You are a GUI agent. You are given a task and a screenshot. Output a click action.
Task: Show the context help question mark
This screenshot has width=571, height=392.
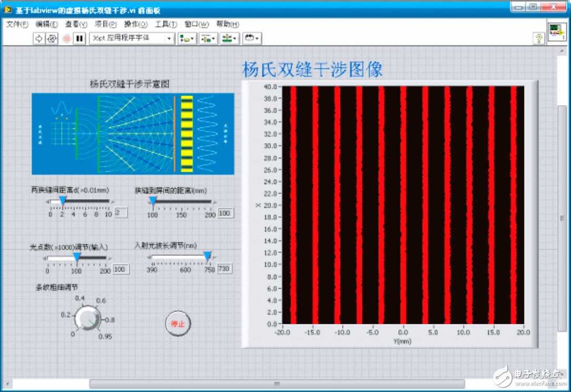point(538,38)
